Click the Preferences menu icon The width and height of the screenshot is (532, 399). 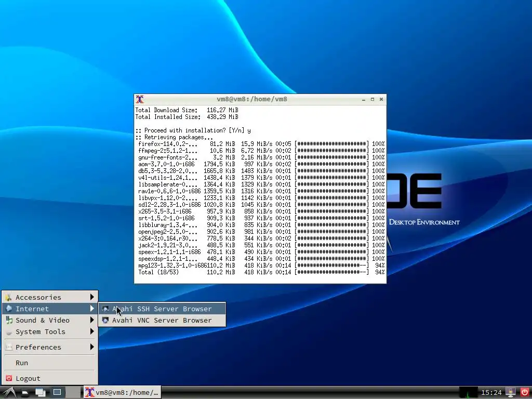[9, 347]
